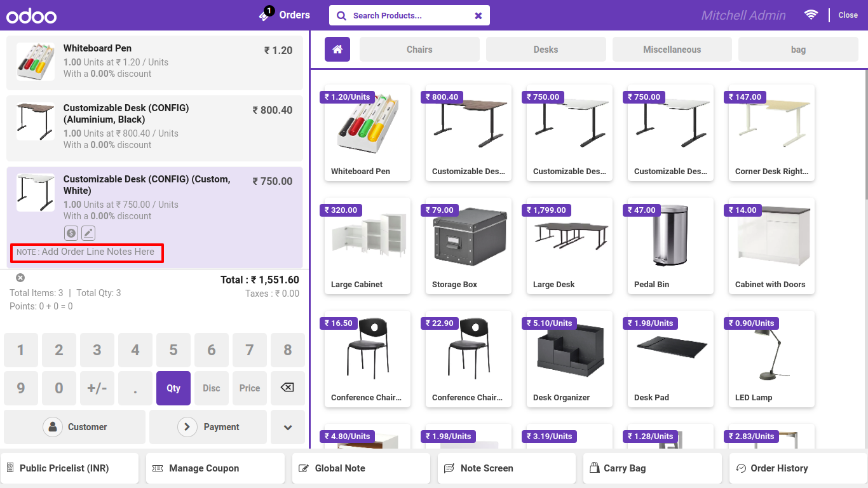Switch to the Chairs category
This screenshot has height=488, width=868.
click(419, 50)
